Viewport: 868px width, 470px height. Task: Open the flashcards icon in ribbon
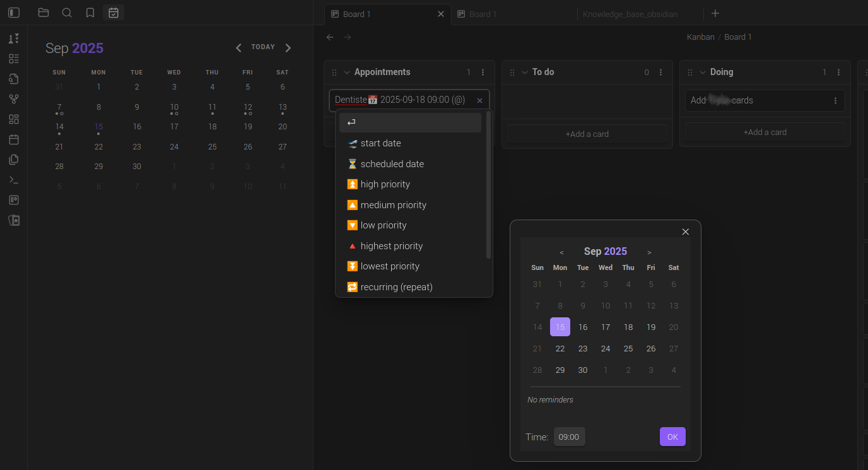pos(14,220)
